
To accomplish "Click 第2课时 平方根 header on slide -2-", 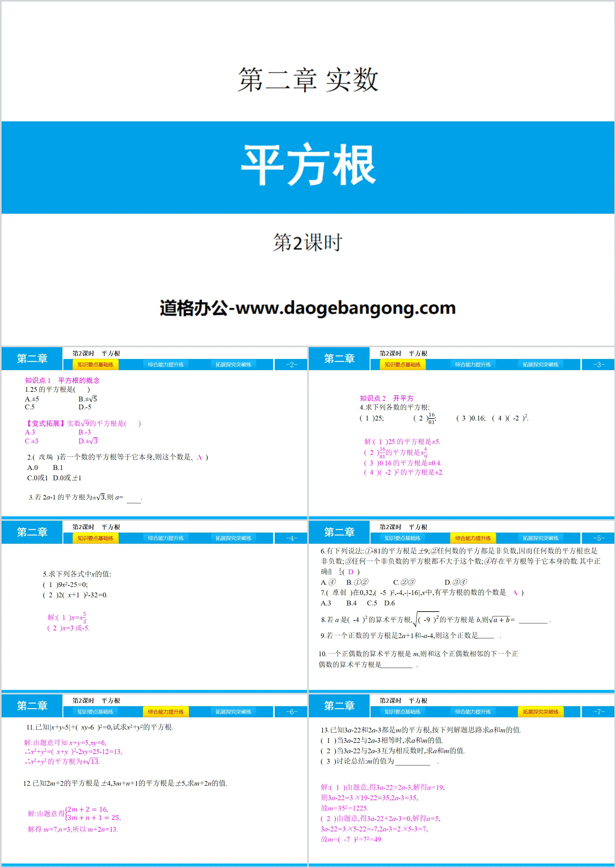I will pyautogui.click(x=96, y=353).
